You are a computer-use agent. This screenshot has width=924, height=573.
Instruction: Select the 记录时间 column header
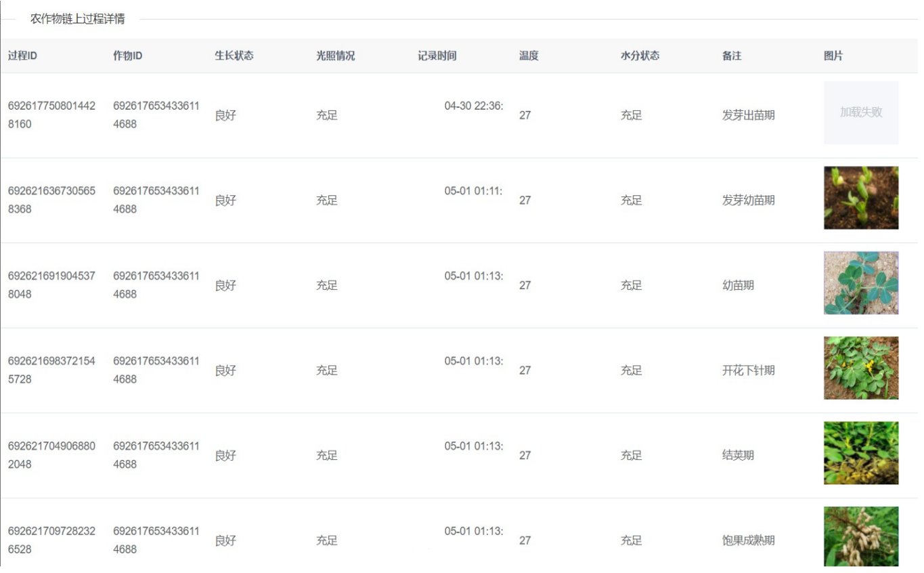[x=437, y=56]
